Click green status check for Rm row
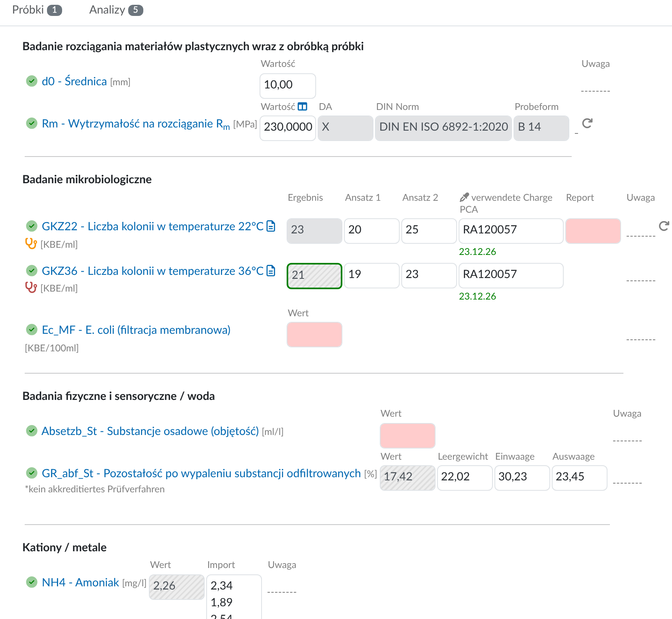 (x=31, y=123)
